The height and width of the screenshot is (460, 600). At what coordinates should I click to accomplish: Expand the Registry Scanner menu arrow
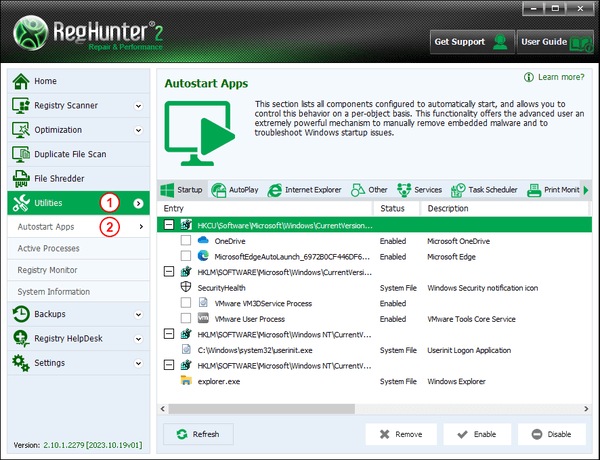138,105
